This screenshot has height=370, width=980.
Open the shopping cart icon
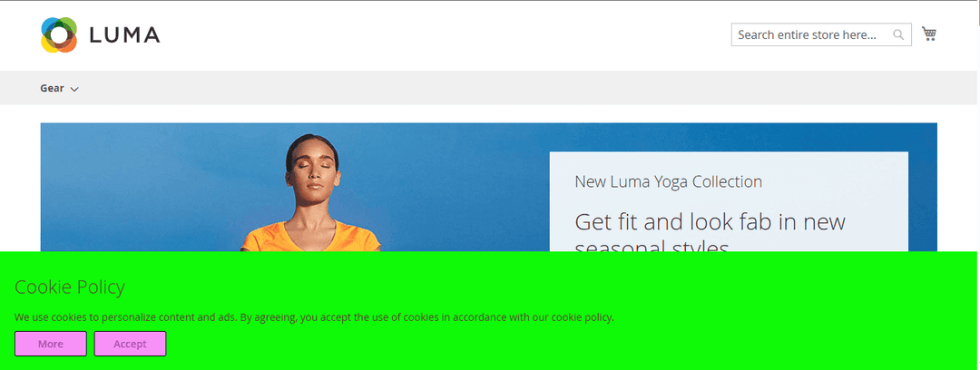[x=929, y=34]
